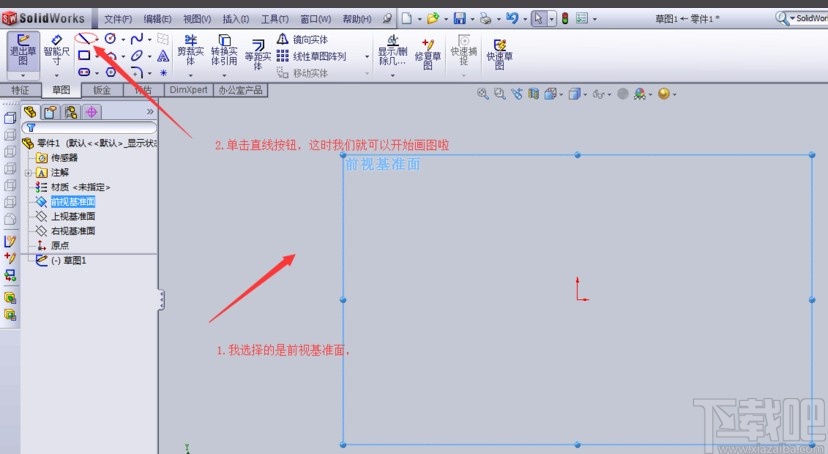Activate Offset Entities (等距实体) tool
828x454 pixels.
[257, 54]
